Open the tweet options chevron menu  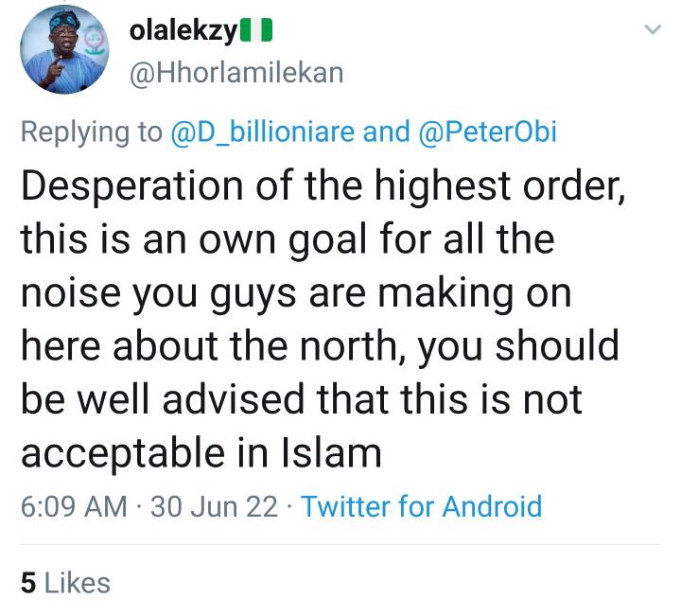pos(652,30)
